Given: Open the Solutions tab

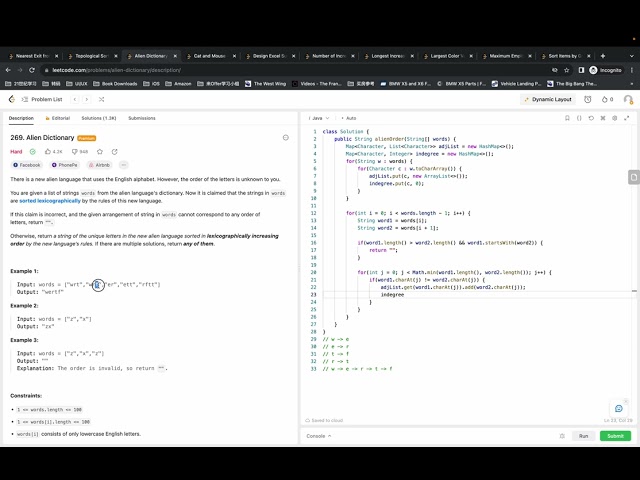Looking at the screenshot, I should (99, 118).
